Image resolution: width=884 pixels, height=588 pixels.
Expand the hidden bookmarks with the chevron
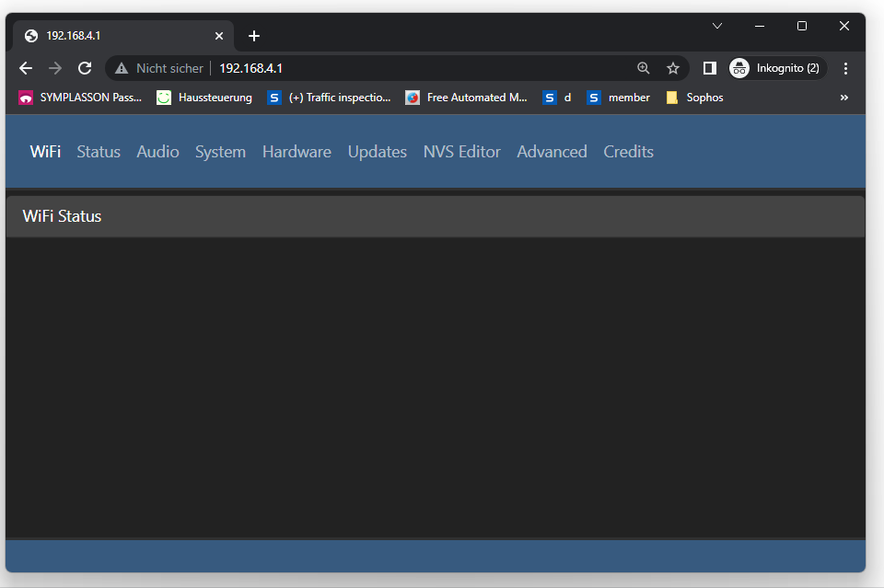[x=843, y=97]
